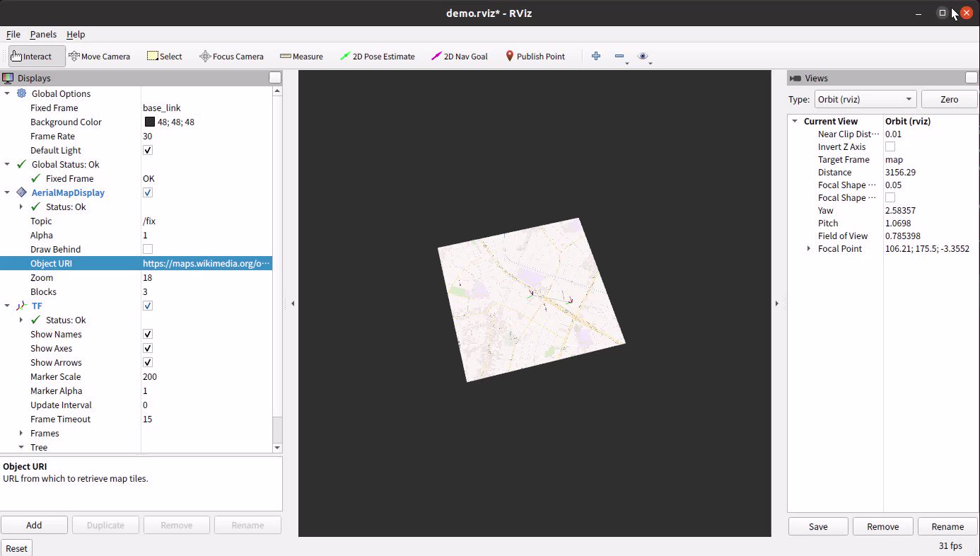Enable Draw Behind for the aerial map
980x556 pixels.
point(147,249)
